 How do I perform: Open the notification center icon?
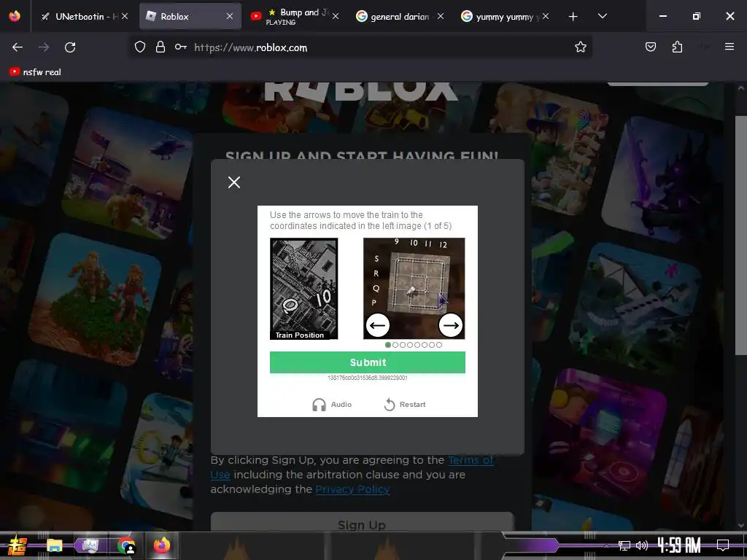click(723, 545)
